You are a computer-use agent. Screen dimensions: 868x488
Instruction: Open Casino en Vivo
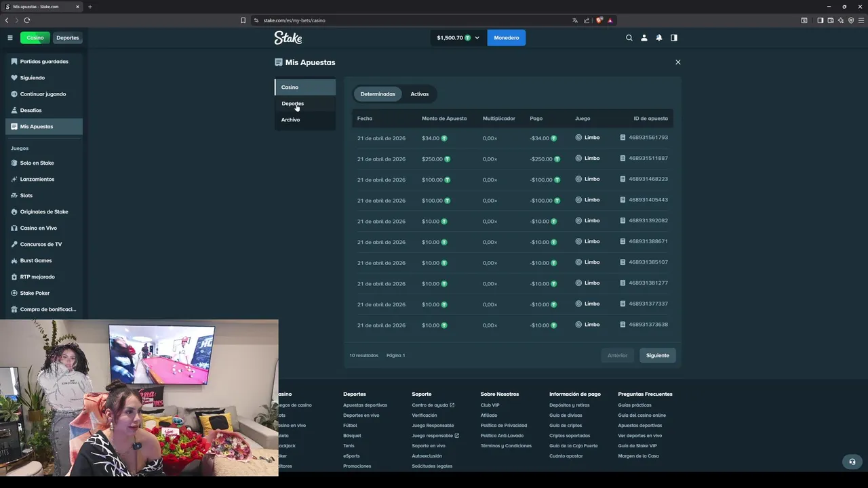pos(44,228)
